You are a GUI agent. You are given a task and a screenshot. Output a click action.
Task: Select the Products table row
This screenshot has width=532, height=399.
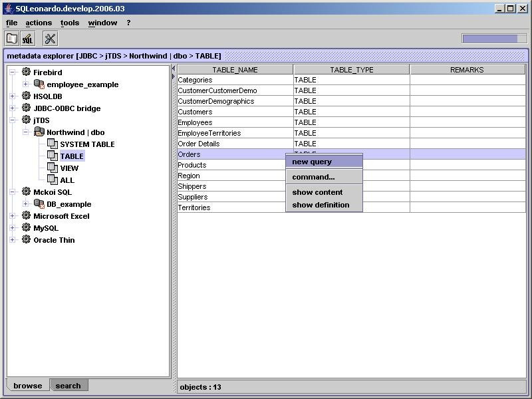point(352,165)
